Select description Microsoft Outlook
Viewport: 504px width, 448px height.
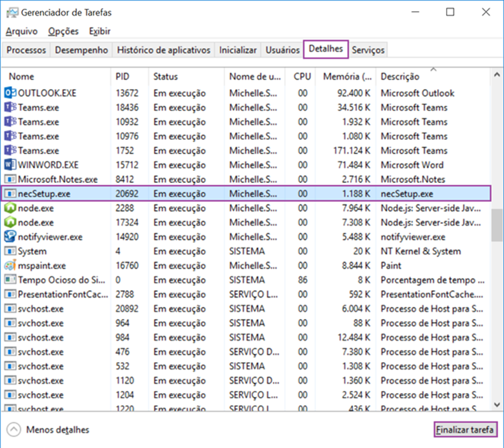[418, 93]
